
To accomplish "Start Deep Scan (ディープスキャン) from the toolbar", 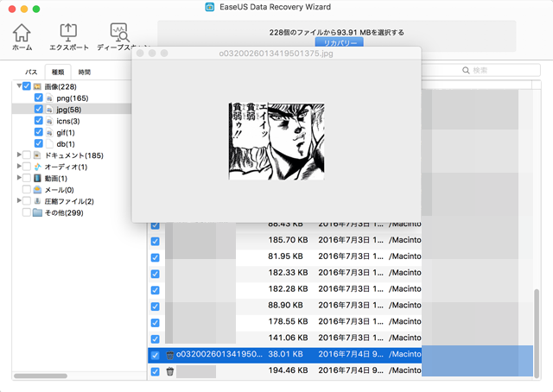I will [119, 37].
